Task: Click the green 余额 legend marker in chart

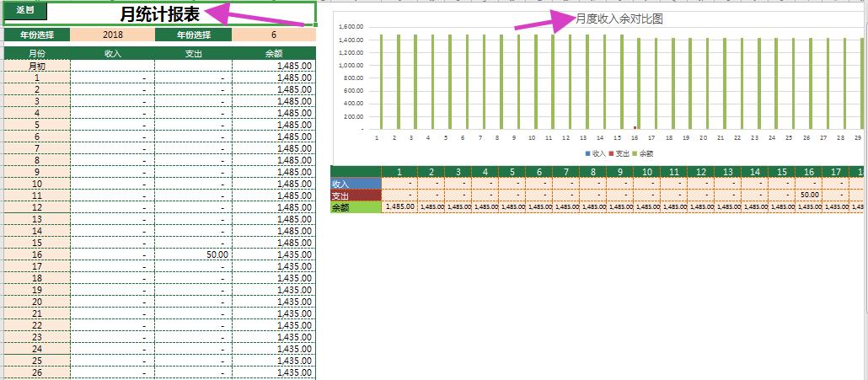Action: tap(635, 154)
